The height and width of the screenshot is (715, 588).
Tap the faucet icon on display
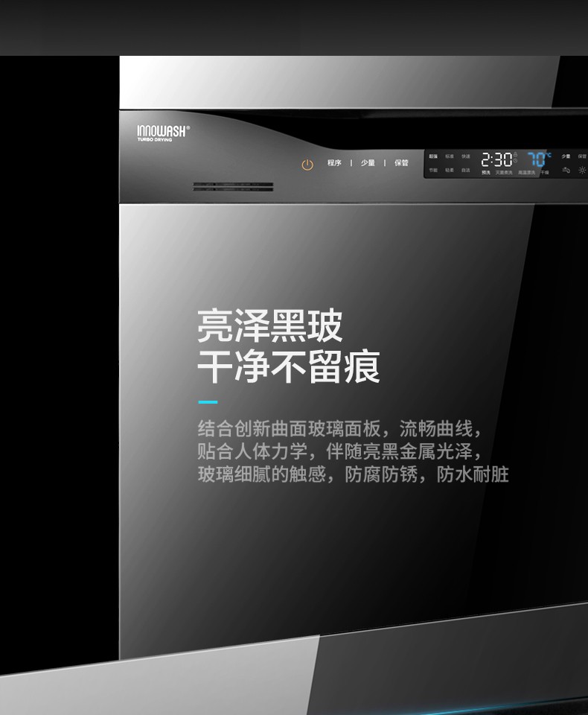[566, 171]
